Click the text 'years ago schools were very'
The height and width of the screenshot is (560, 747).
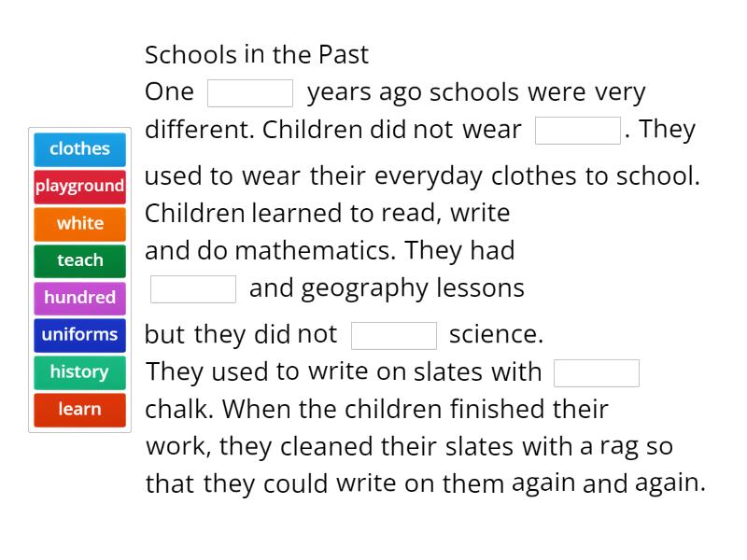tap(476, 92)
